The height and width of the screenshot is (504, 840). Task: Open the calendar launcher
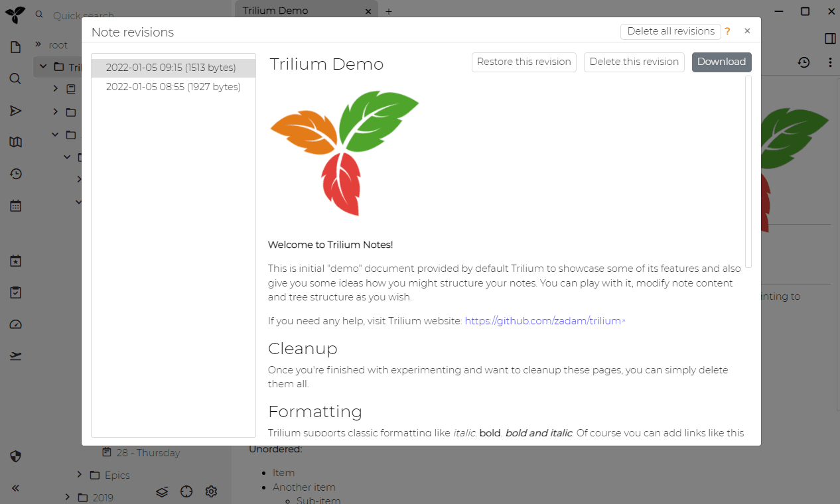coord(15,205)
